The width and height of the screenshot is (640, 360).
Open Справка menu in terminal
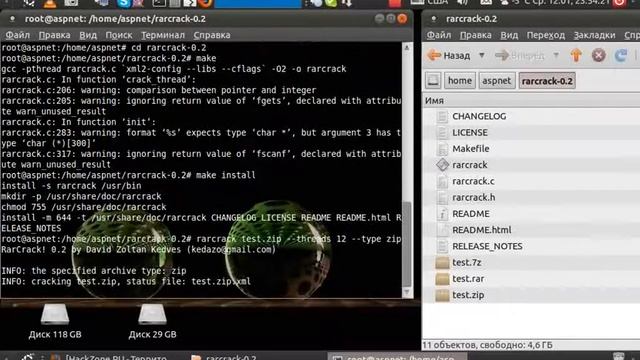(212, 35)
